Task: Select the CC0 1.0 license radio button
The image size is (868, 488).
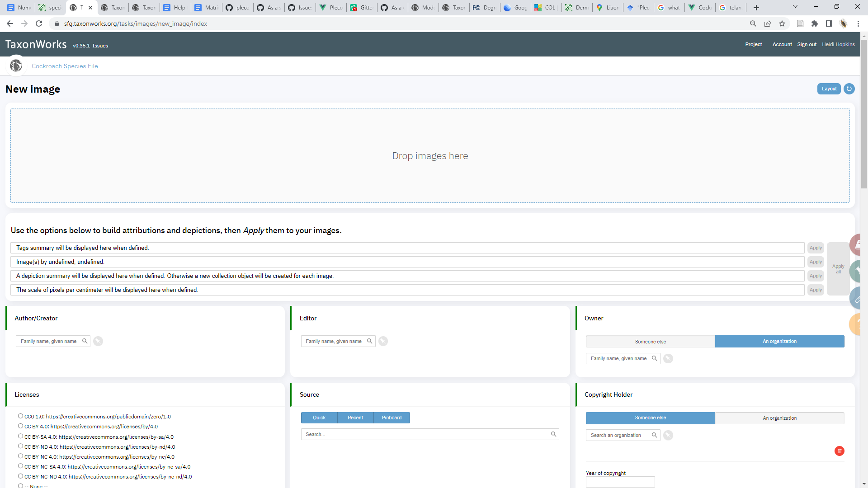Action: 20,416
